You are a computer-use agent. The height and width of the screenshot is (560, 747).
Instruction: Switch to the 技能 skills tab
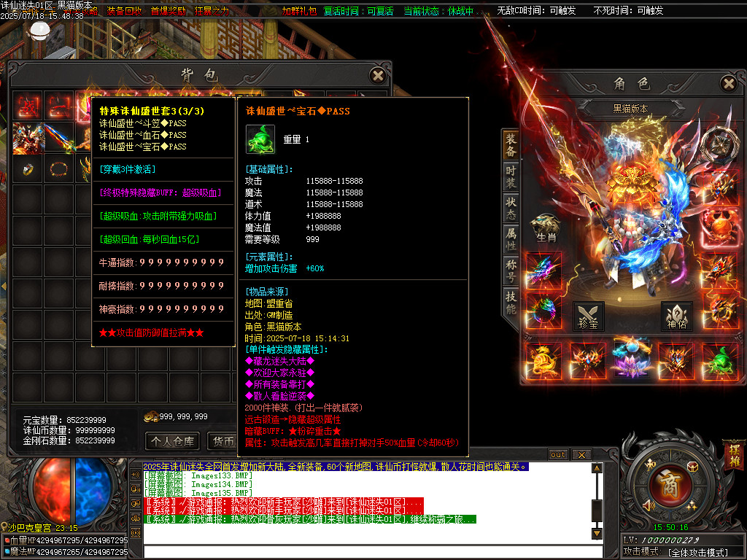pyautogui.click(x=511, y=301)
